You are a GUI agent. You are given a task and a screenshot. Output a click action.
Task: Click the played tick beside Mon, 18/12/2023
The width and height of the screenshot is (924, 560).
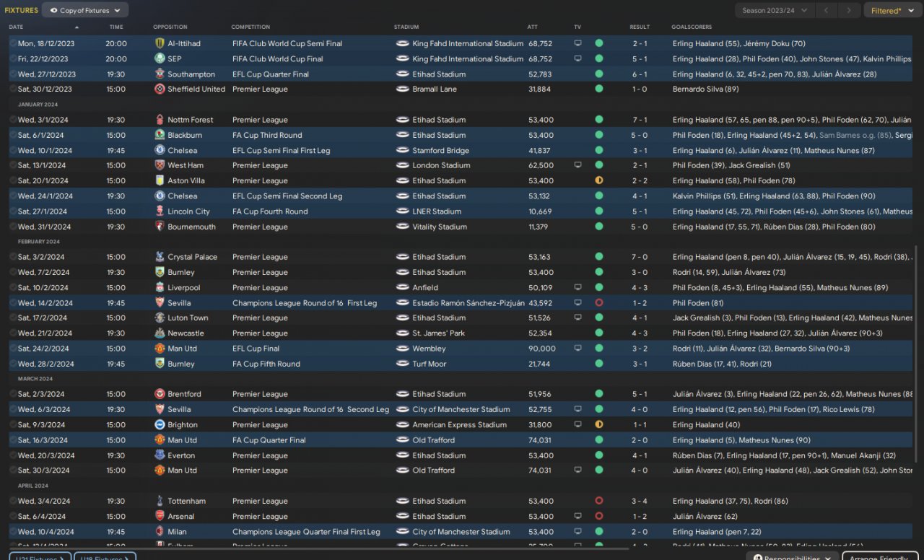pyautogui.click(x=13, y=43)
